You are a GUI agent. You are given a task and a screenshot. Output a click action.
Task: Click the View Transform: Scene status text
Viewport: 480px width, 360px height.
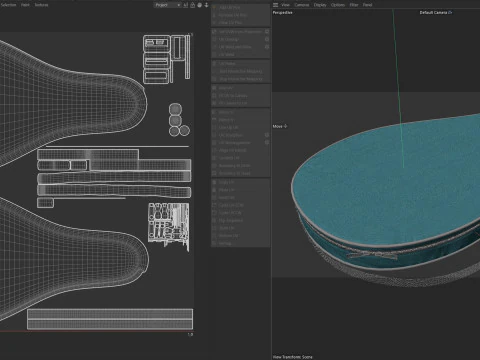(293, 357)
